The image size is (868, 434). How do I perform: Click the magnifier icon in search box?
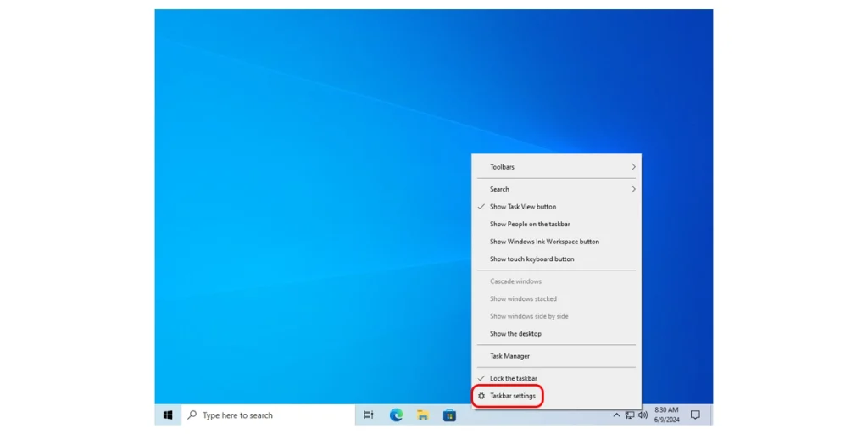point(192,415)
